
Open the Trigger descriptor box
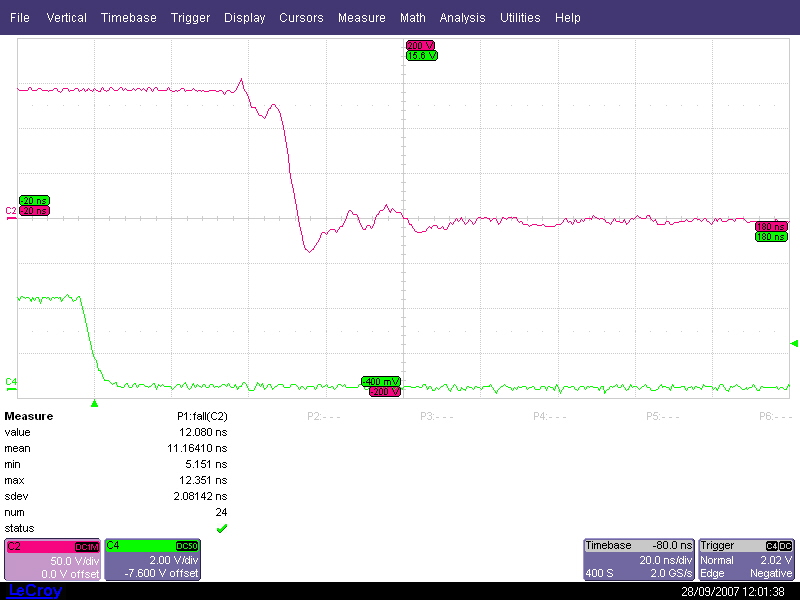(746, 560)
